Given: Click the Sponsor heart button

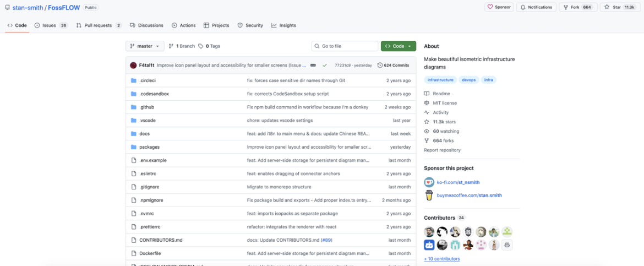Looking at the screenshot, I should click(499, 7).
